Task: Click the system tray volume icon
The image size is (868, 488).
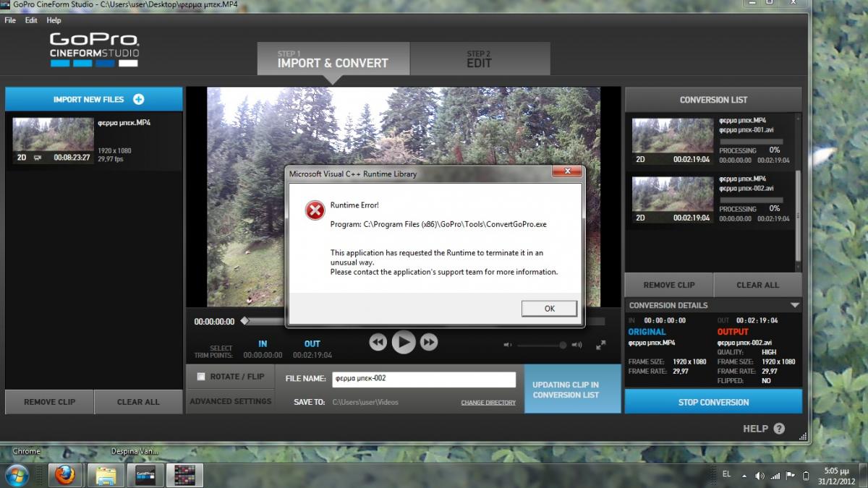Action: click(x=759, y=476)
